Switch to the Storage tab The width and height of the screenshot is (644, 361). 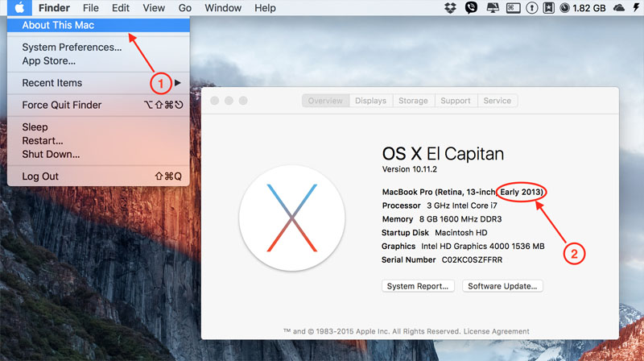click(413, 101)
